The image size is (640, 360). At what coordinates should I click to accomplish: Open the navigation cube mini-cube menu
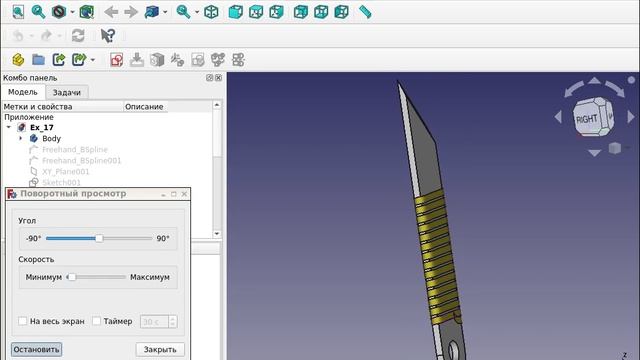tap(615, 148)
